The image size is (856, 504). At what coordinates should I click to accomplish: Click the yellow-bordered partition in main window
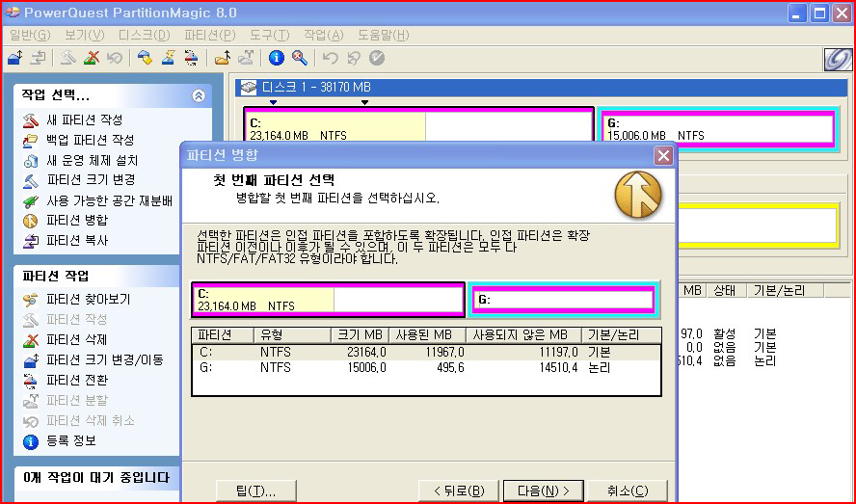(x=758, y=226)
